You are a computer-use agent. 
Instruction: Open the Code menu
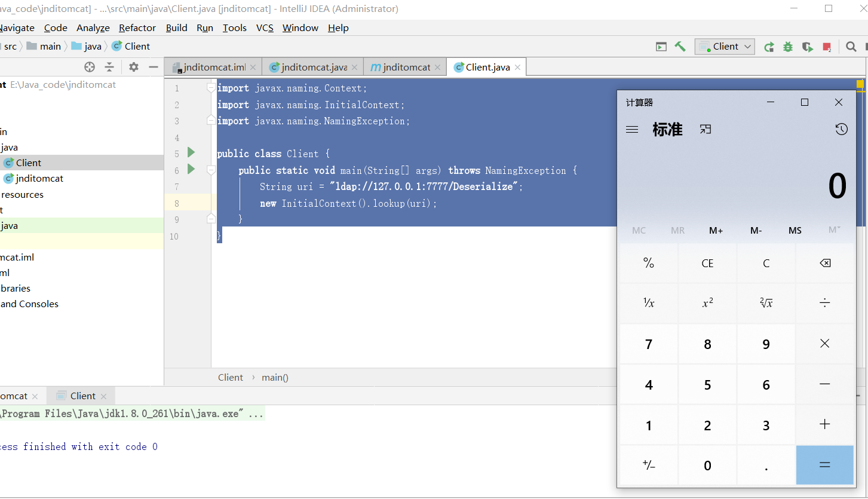click(56, 28)
